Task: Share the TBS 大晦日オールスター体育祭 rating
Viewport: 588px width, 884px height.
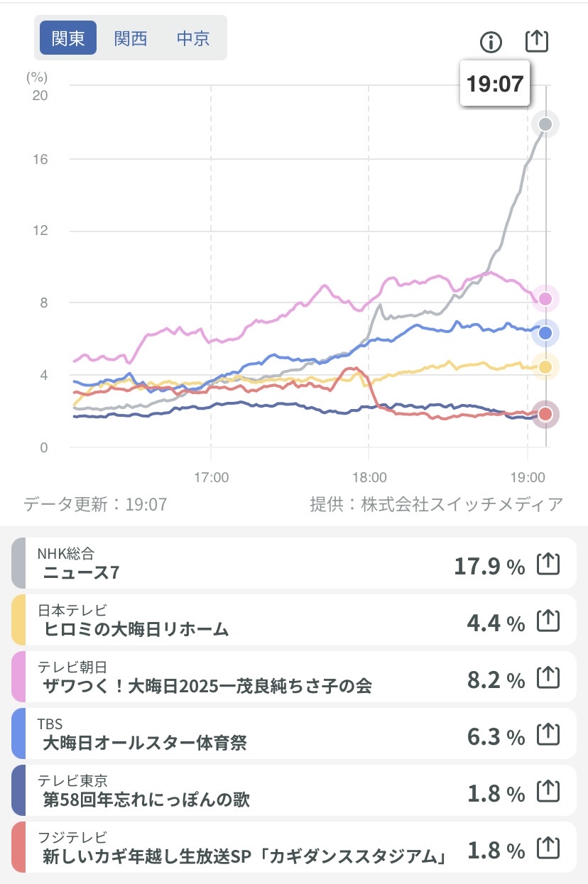Action: point(548,735)
